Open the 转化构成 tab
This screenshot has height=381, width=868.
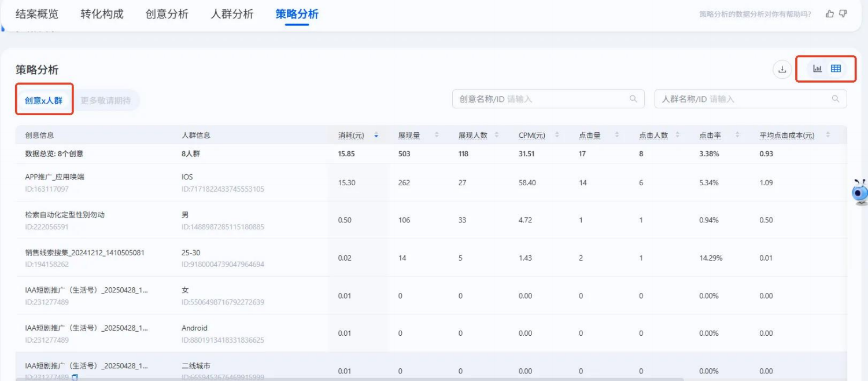(102, 14)
